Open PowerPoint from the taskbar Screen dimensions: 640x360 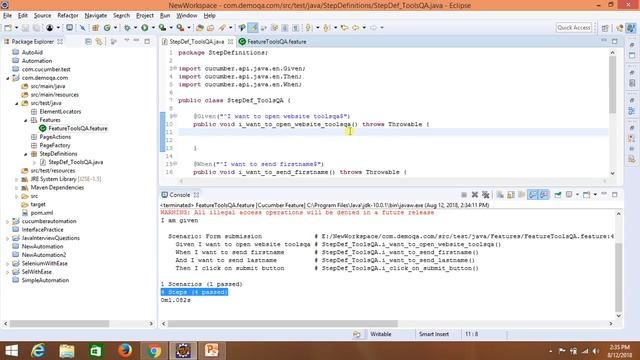point(212,350)
